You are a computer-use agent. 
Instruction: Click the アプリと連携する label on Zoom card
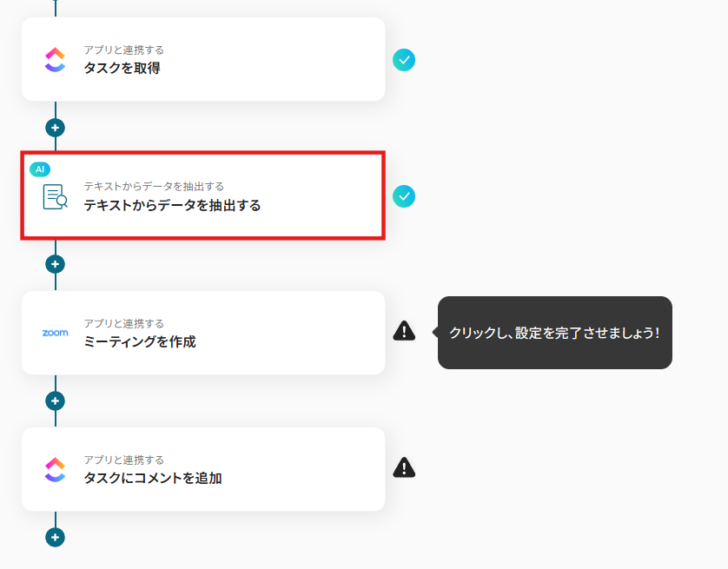point(124,323)
